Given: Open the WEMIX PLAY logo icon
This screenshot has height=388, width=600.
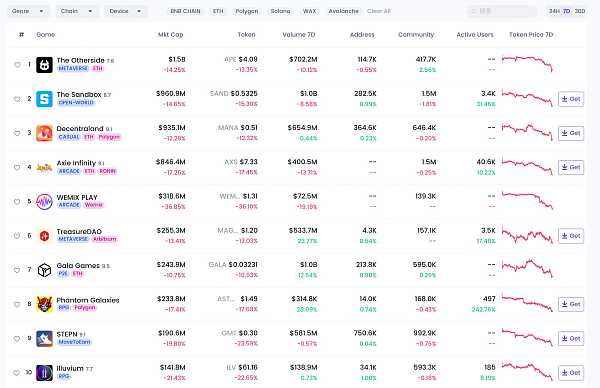Looking at the screenshot, I should click(x=44, y=202).
